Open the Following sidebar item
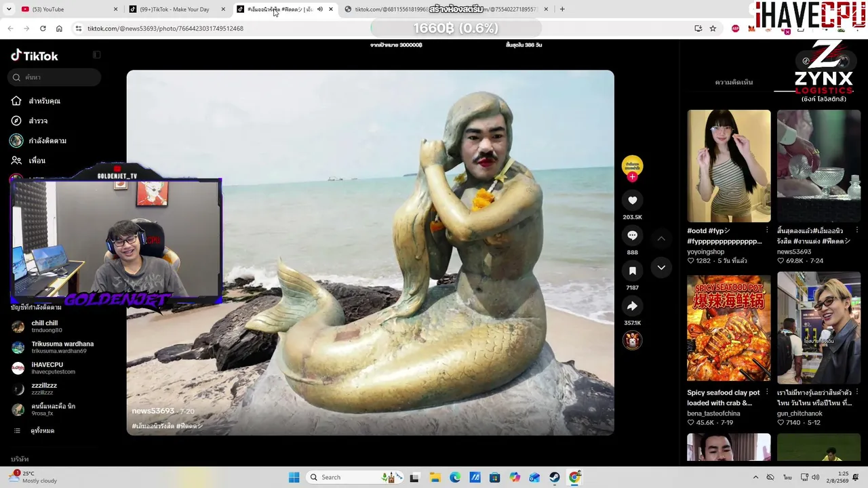This screenshot has height=488, width=868. coord(39,141)
